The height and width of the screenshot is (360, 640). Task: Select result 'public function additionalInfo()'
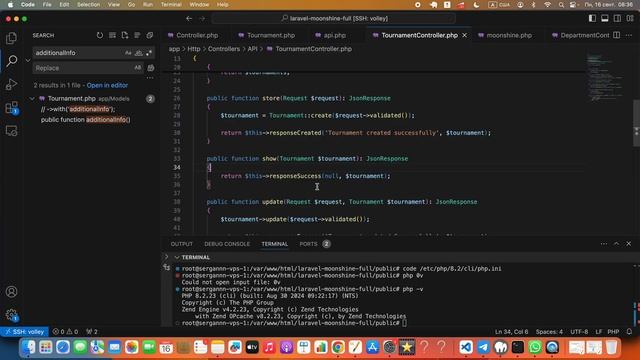point(86,120)
